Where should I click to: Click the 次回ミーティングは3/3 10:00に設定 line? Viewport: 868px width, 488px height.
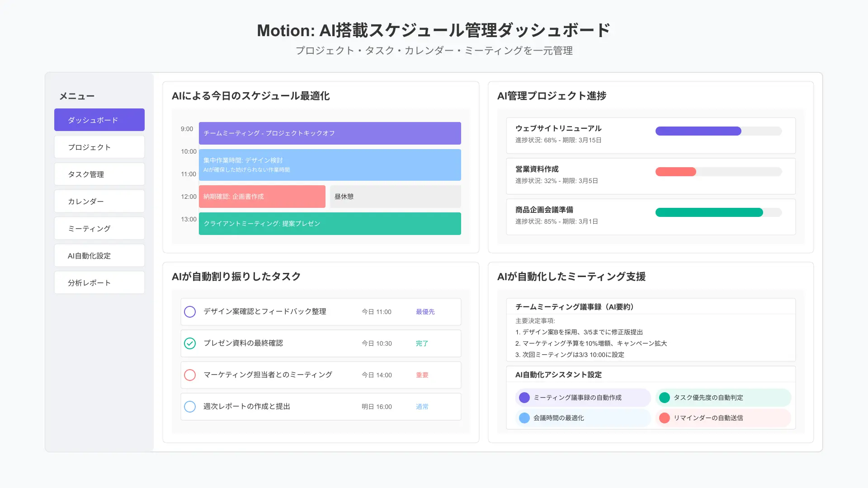tap(570, 355)
